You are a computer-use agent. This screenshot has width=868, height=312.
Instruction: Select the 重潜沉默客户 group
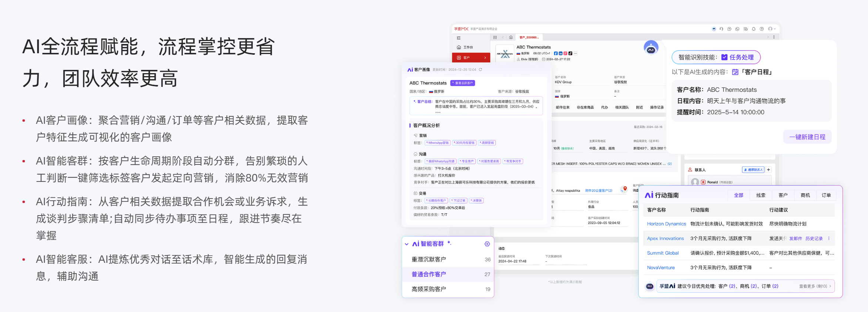pyautogui.click(x=448, y=260)
